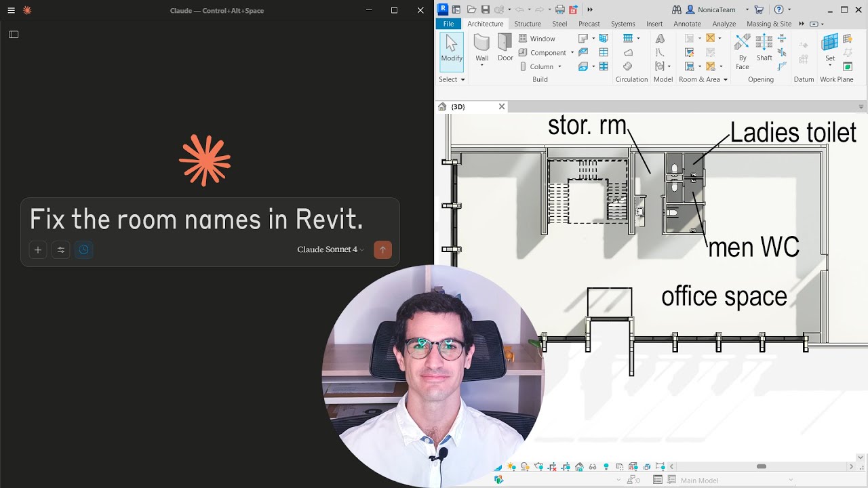This screenshot has width=868, height=488.
Task: Select the Dormer opening icon
Action: tap(782, 66)
